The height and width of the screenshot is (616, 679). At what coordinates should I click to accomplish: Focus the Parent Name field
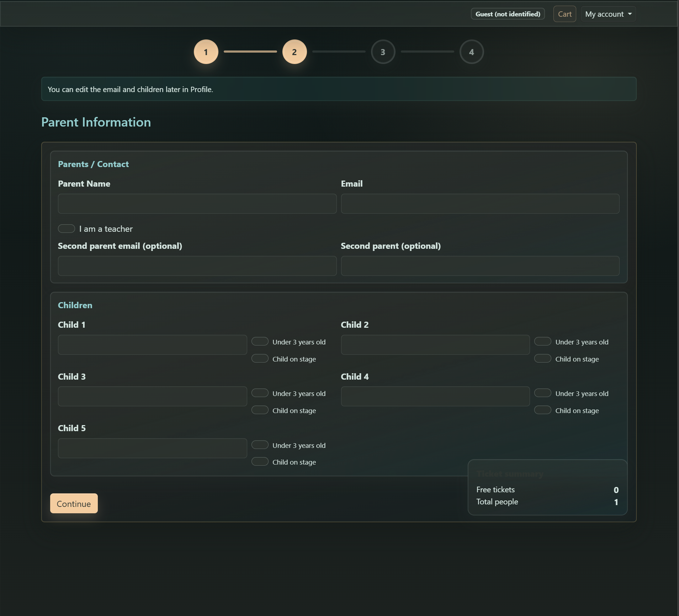pyautogui.click(x=197, y=204)
